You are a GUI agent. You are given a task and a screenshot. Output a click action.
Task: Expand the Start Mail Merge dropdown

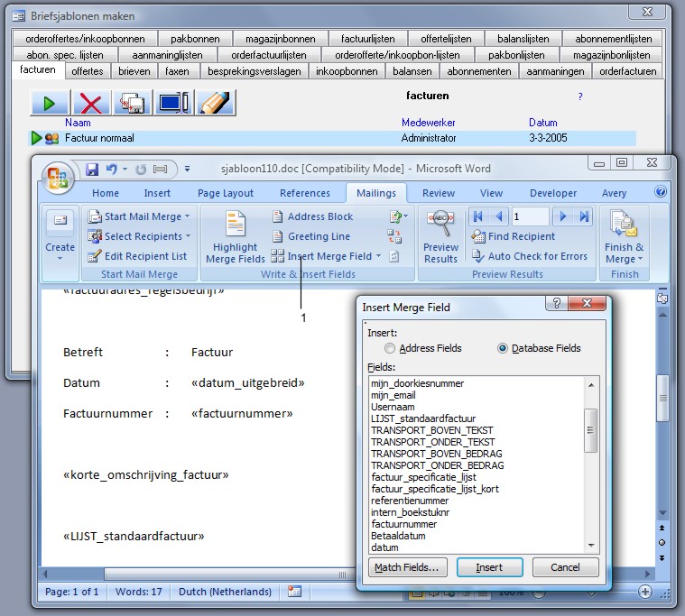140,216
